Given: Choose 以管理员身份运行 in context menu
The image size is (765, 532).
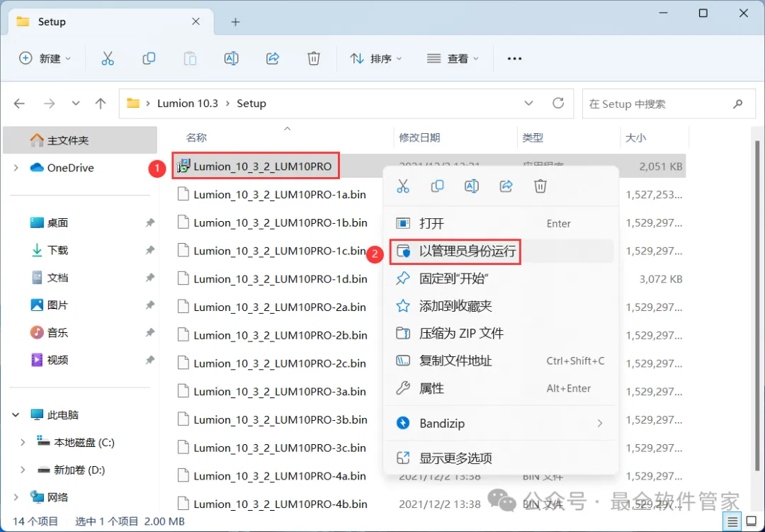Looking at the screenshot, I should coord(501,251).
